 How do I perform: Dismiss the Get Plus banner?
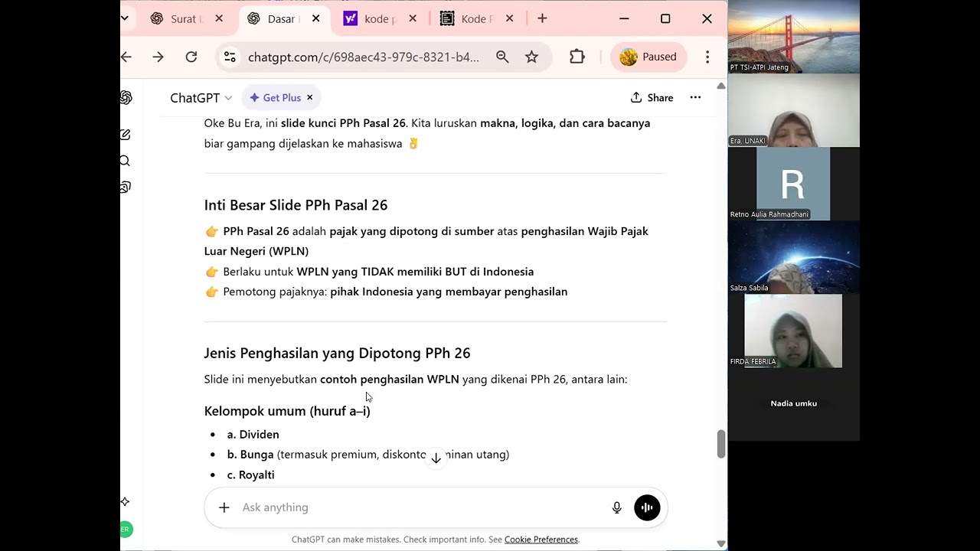(x=309, y=97)
